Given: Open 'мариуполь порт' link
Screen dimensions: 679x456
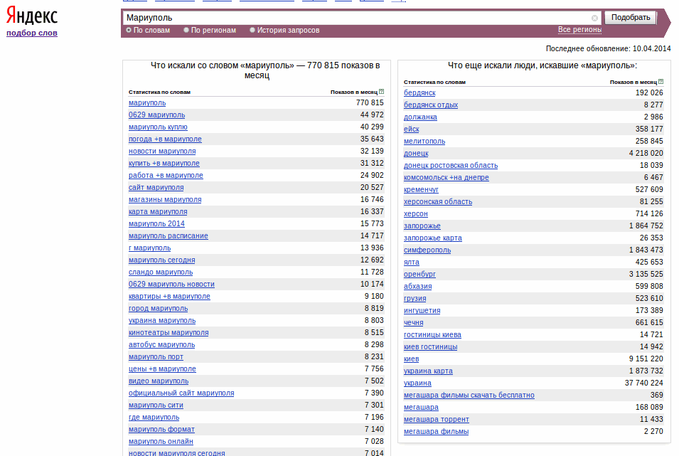Looking at the screenshot, I should click(156, 357).
